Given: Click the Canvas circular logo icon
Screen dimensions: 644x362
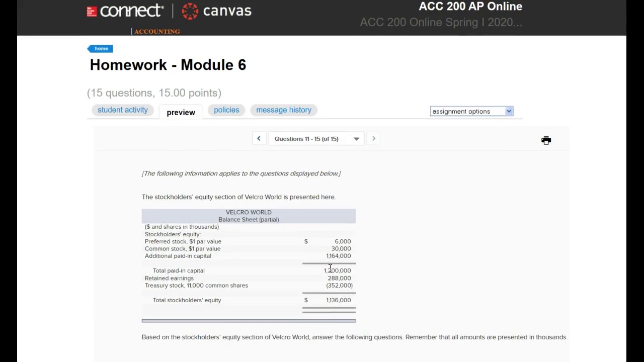Looking at the screenshot, I should click(190, 11).
